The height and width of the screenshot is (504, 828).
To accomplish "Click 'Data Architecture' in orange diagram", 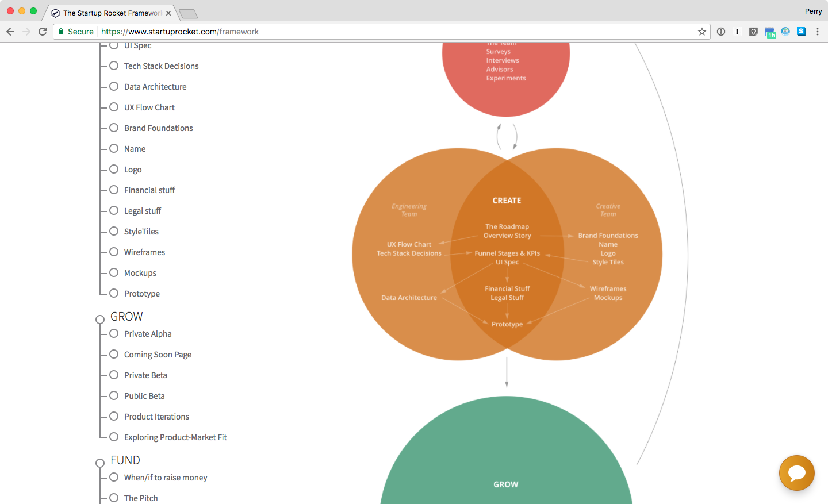I will pyautogui.click(x=409, y=298).
